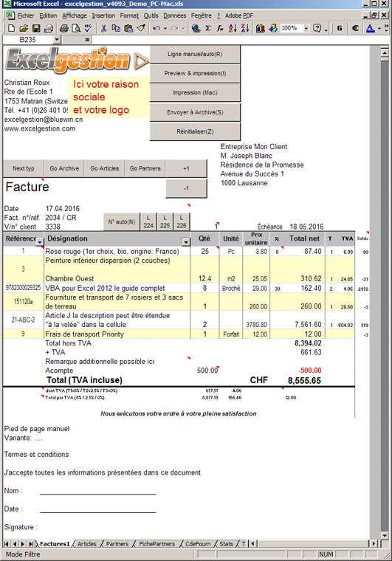The width and height of the screenshot is (392, 561).
Task: Open the Désignation column filter dropdown
Action: click(x=186, y=242)
